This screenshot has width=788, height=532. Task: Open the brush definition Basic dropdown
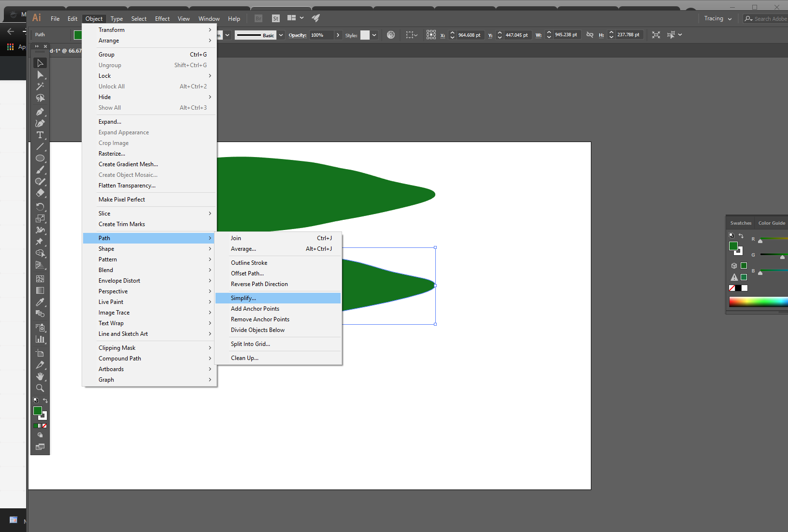coord(281,35)
